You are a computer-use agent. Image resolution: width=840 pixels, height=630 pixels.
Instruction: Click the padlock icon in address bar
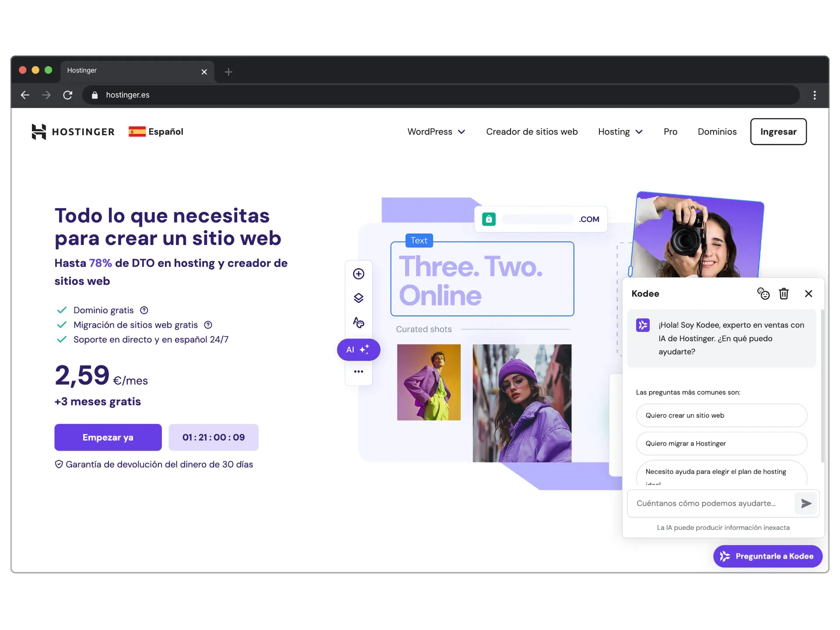point(94,95)
